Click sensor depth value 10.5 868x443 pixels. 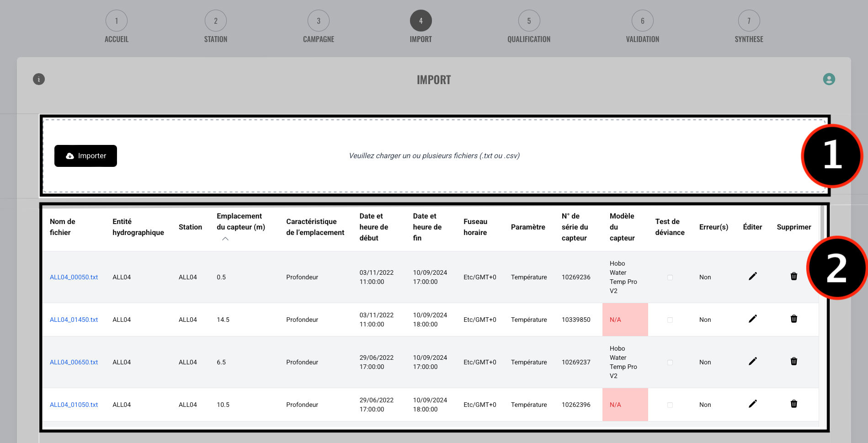click(x=223, y=405)
